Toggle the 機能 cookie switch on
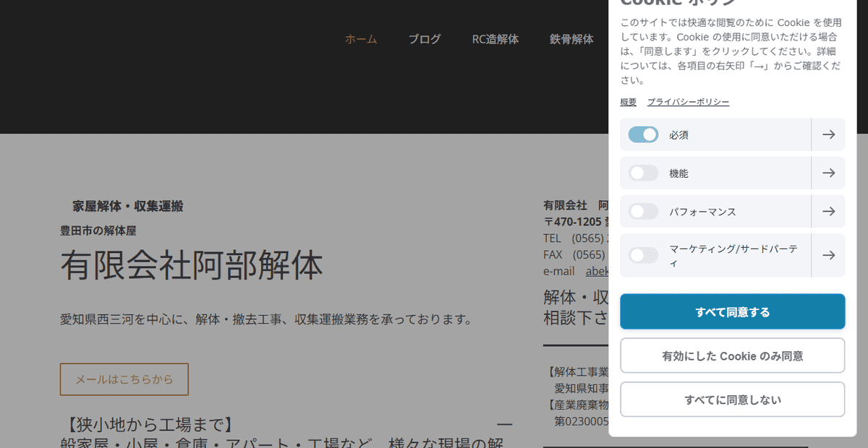Viewport: 868px width, 448px height. [x=642, y=173]
